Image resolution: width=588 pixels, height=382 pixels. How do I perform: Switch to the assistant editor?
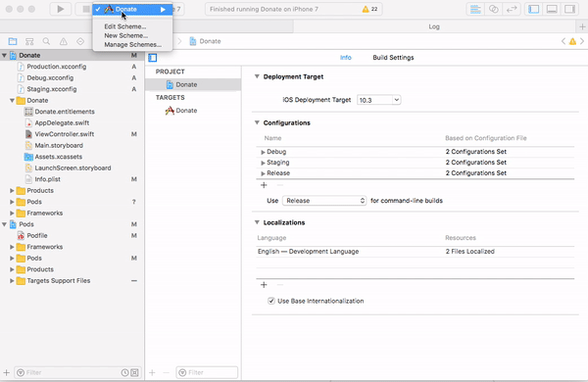point(494,9)
